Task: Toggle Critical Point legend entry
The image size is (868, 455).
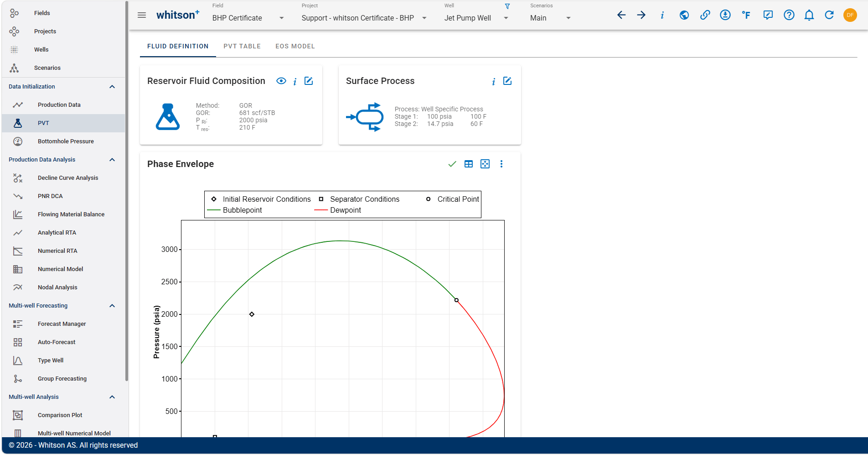Action: pyautogui.click(x=452, y=199)
